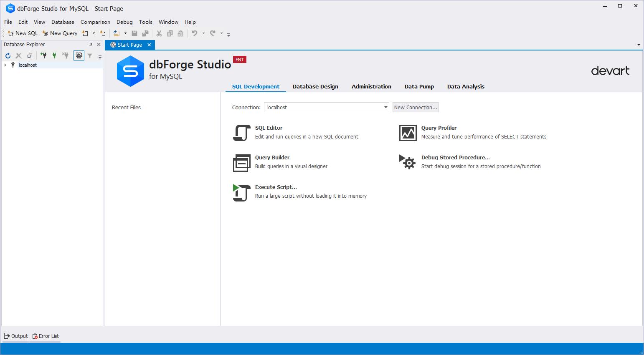Launch Query Builder from its visual designer icon
Image resolution: width=644 pixels, height=355 pixels.
tap(241, 163)
